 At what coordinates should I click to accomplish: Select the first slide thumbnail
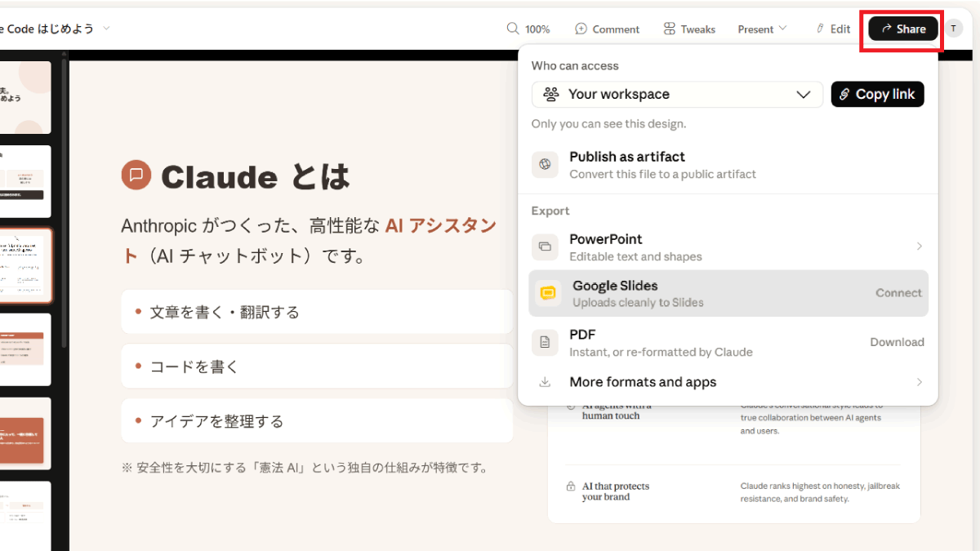[x=25, y=97]
